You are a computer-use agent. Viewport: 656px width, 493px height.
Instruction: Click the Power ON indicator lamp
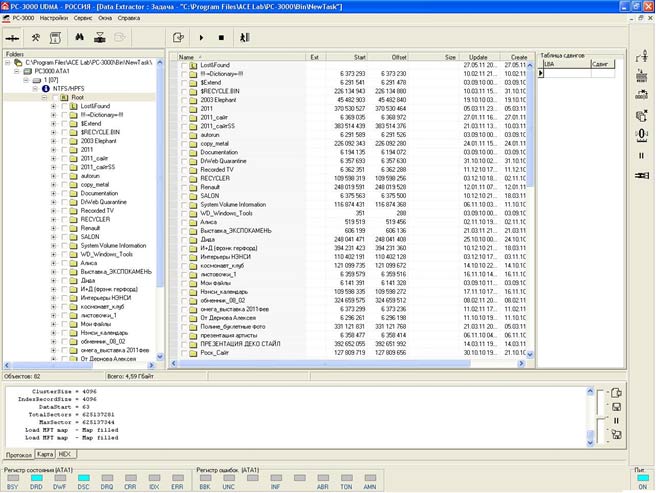click(x=643, y=478)
